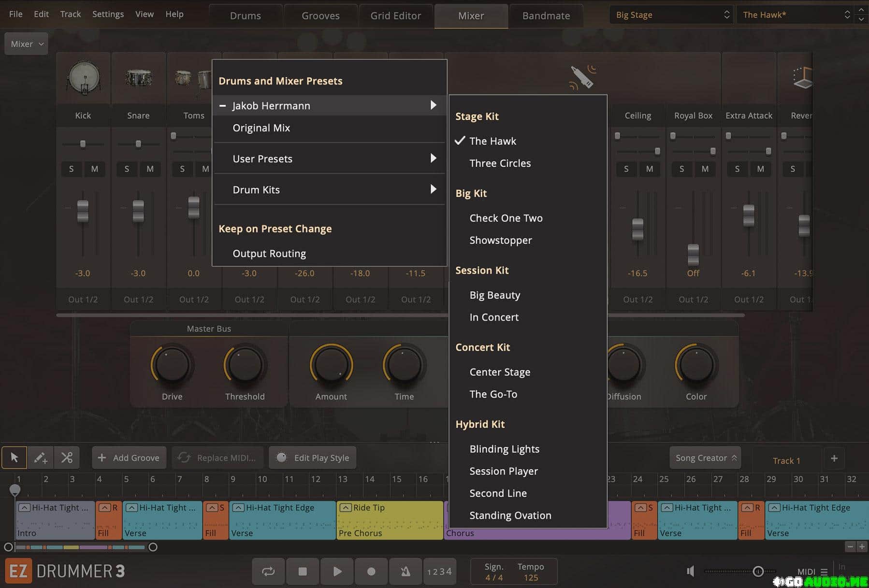This screenshot has height=588, width=869.
Task: Start playback
Action: tap(337, 572)
